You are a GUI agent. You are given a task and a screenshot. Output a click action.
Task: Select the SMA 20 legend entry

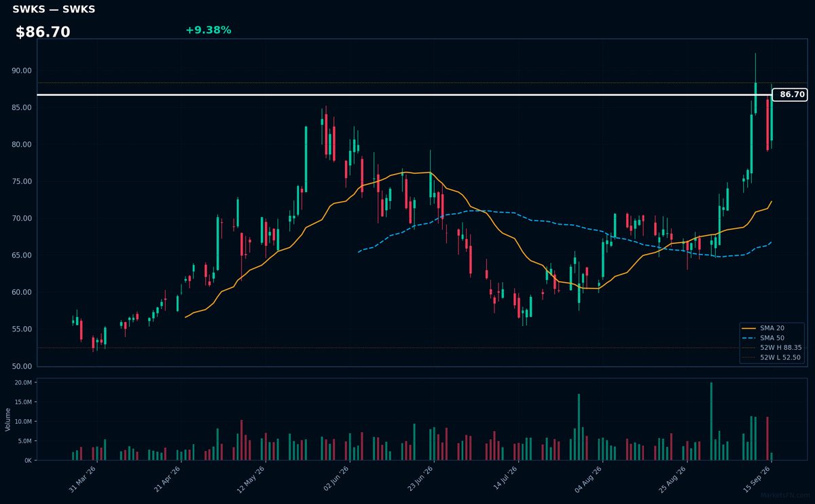(773, 328)
